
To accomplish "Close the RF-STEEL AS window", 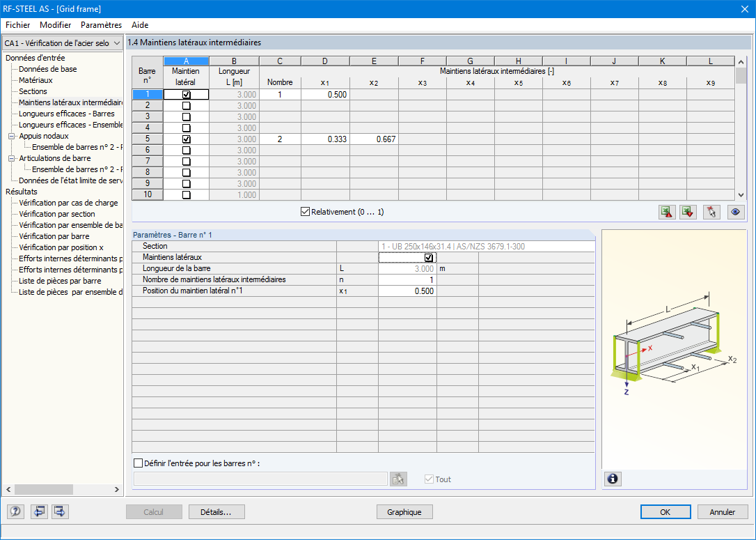I will click(x=744, y=8).
